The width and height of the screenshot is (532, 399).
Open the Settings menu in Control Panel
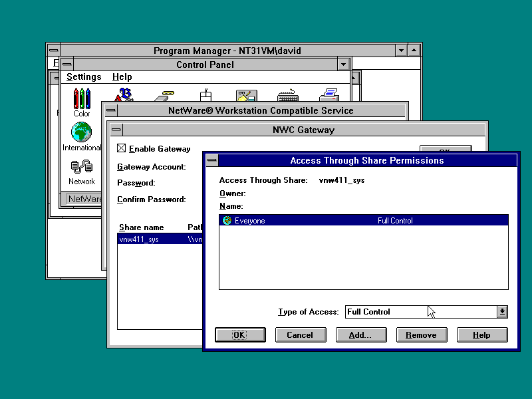[x=84, y=77]
